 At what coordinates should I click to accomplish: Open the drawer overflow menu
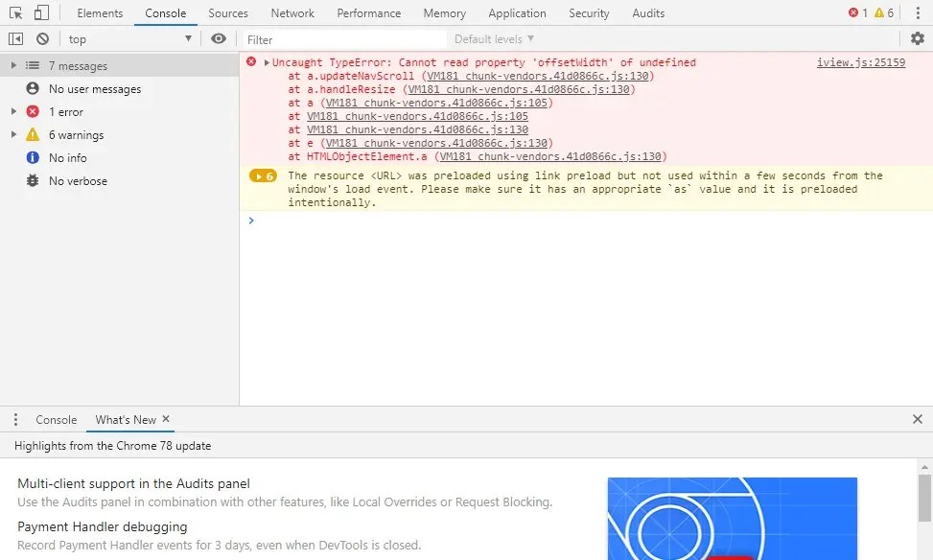point(14,419)
